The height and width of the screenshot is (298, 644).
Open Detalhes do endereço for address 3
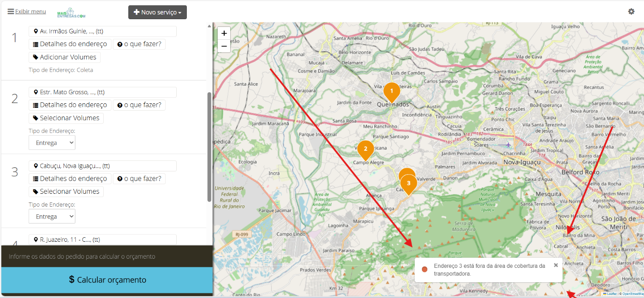[70, 178]
